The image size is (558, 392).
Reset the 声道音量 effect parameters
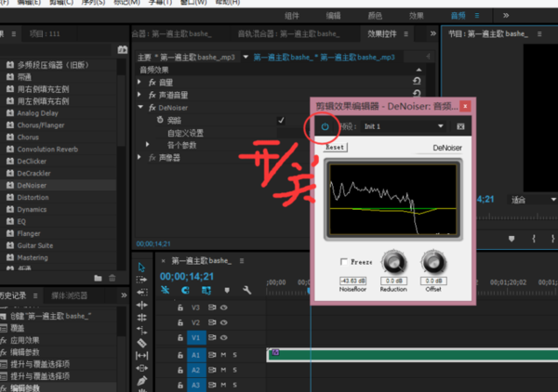417,93
